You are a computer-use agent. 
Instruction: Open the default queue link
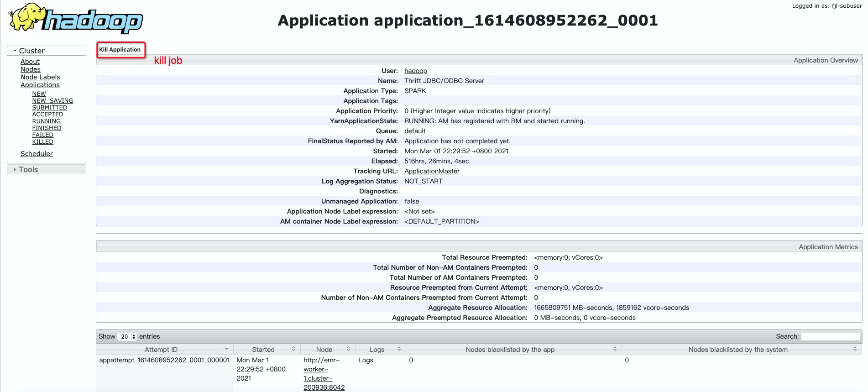click(x=415, y=131)
